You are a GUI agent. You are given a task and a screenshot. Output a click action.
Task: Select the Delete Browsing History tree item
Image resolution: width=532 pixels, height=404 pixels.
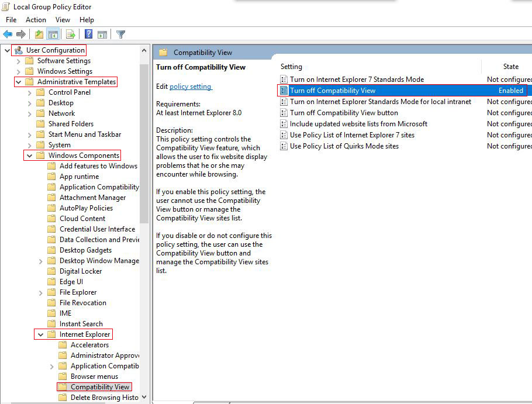tap(105, 397)
